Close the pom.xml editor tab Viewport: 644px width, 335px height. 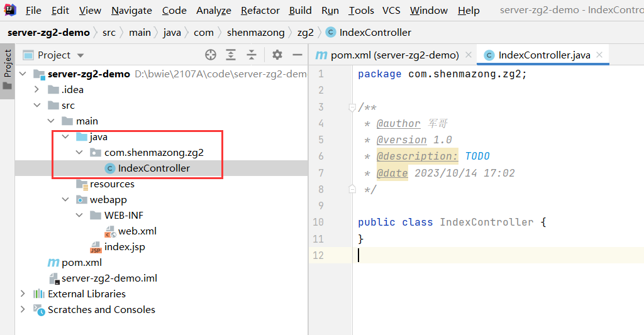(x=468, y=55)
